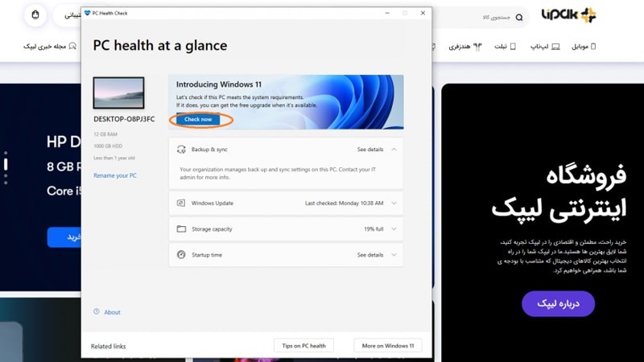The height and width of the screenshot is (362, 644).
Task: Click the Lipak logo in the browser
Action: (x=569, y=15)
